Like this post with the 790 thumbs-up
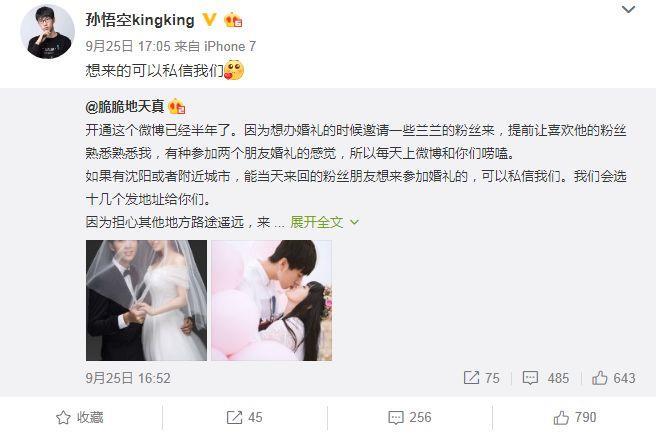 (x=574, y=417)
